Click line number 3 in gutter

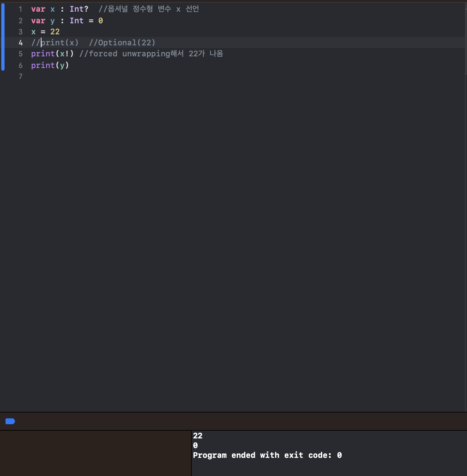[x=20, y=32]
